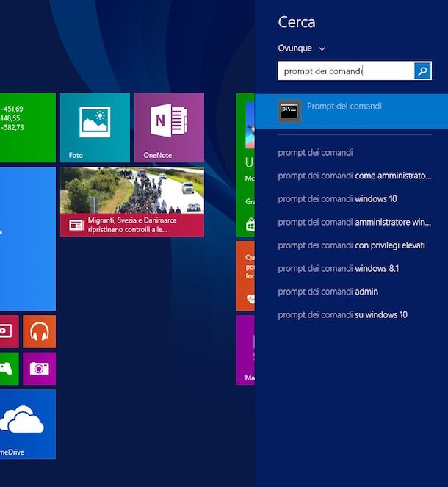Expand the Ovunque search scope dropdown
Image resolution: width=448 pixels, height=487 pixels.
(x=302, y=48)
